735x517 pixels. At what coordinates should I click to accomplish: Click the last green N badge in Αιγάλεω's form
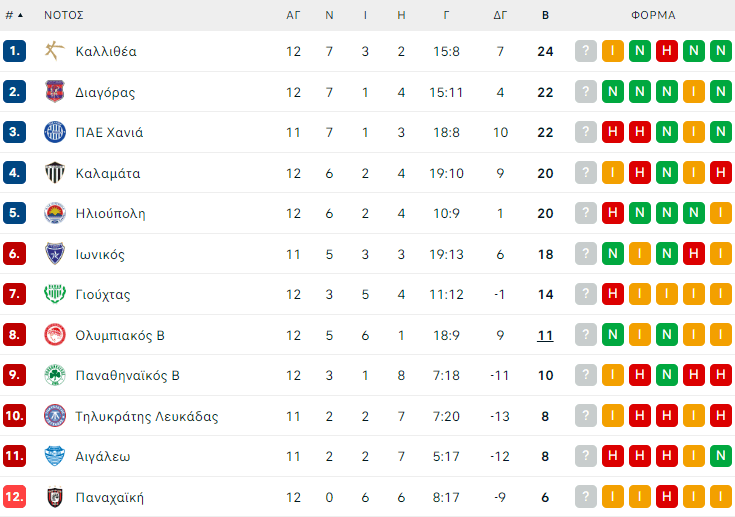[719, 457]
